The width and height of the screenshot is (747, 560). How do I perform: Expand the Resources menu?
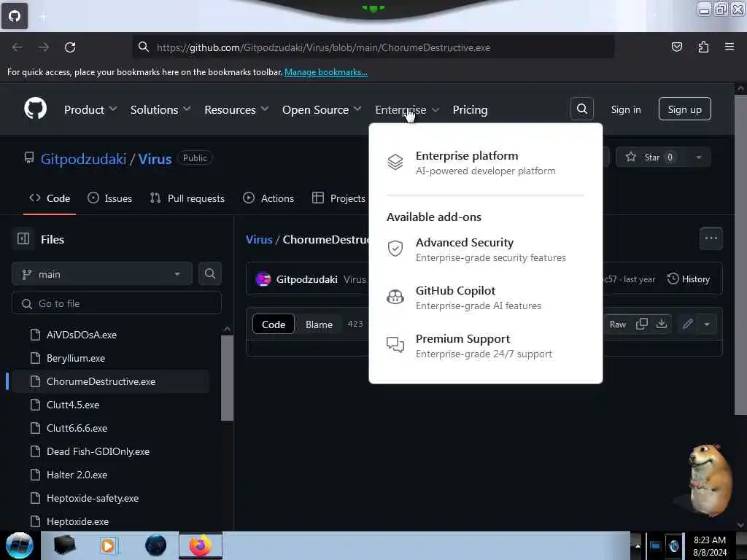click(236, 109)
